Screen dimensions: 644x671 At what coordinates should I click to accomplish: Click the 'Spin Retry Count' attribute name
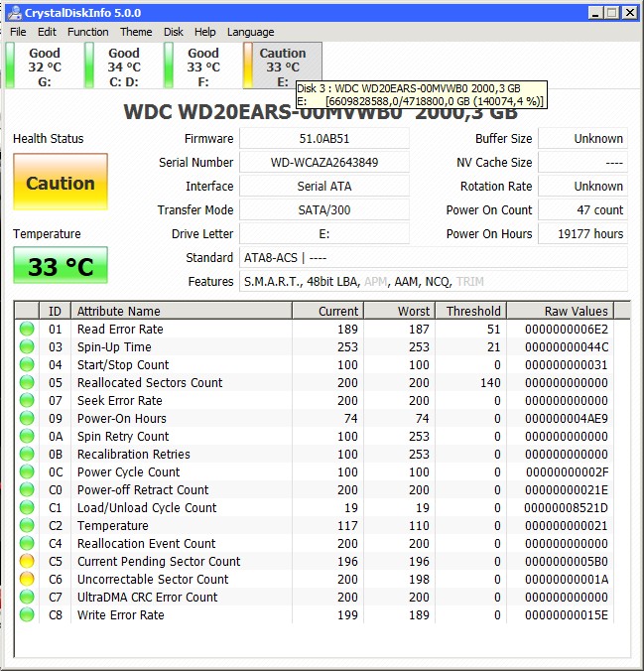(123, 436)
